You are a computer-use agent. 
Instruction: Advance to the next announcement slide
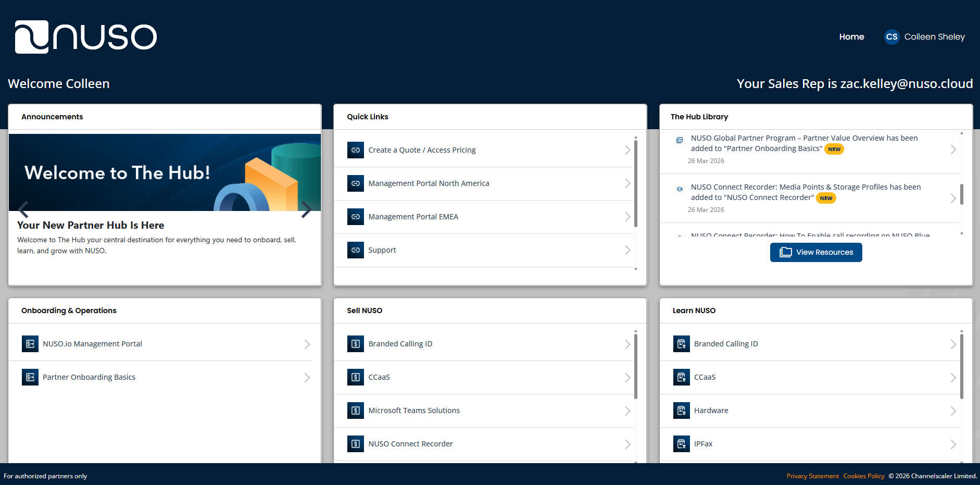306,209
